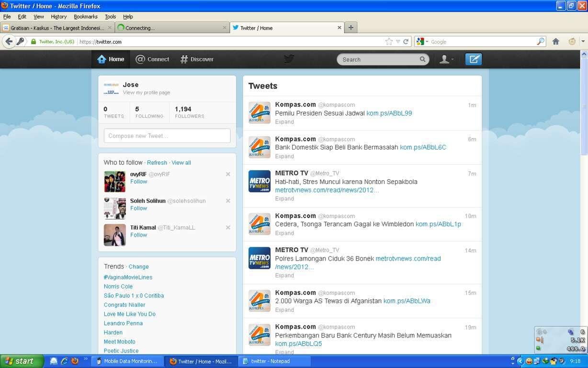Switch to the Gratisan - Kaskus tab
The width and height of the screenshot is (588, 368).
point(57,28)
